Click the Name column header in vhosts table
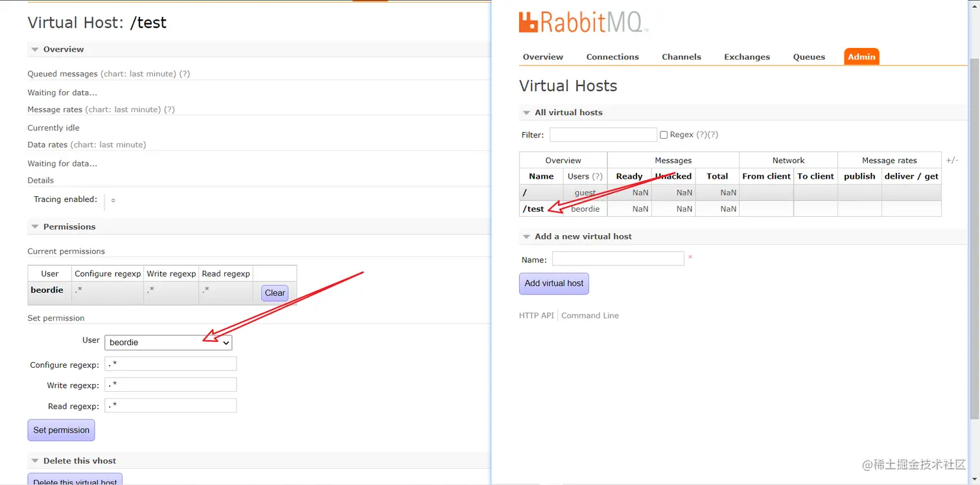Screen dimensions: 980x485 (541, 176)
